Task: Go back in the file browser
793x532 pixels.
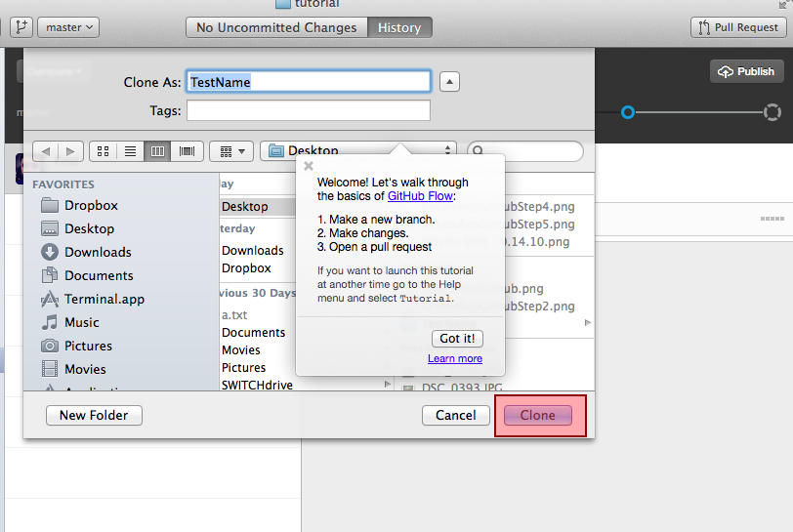Action: (46, 150)
